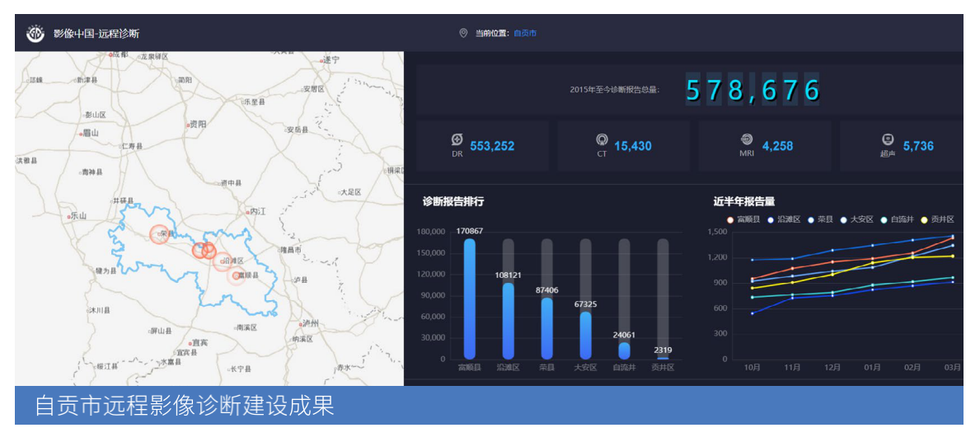
Task: Click the 荣县 ripple marker on map
Action: click(x=160, y=234)
